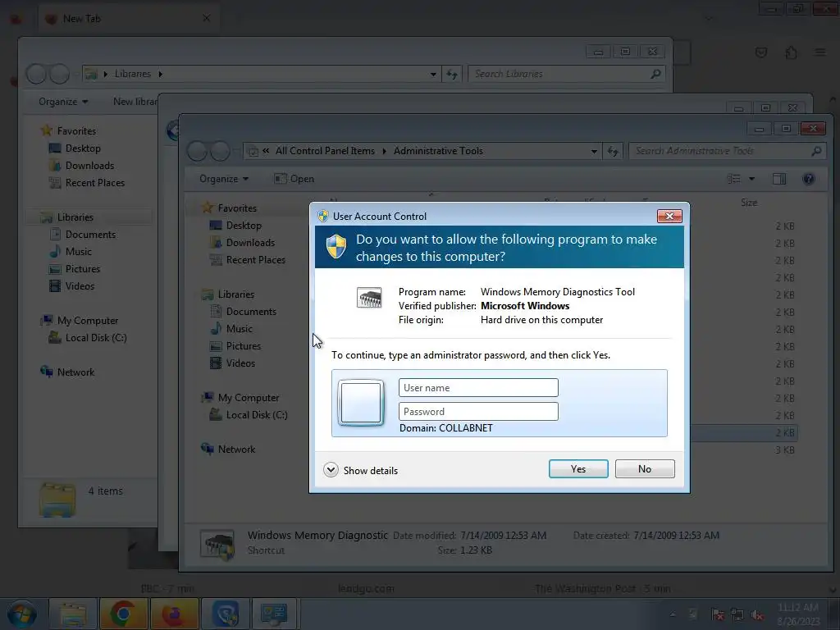Expand Show details chevron in UAC dialog
Screen dimensions: 840x630
331,470
